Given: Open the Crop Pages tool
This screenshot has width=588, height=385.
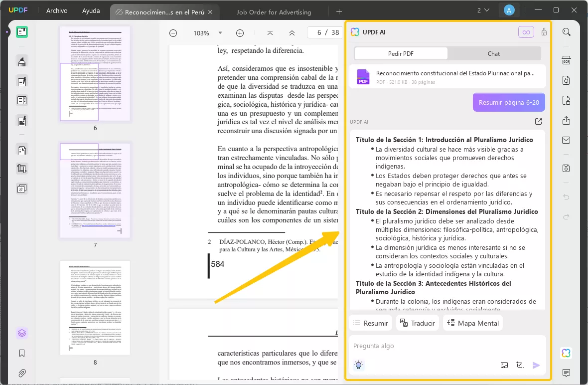Looking at the screenshot, I should tap(22, 169).
